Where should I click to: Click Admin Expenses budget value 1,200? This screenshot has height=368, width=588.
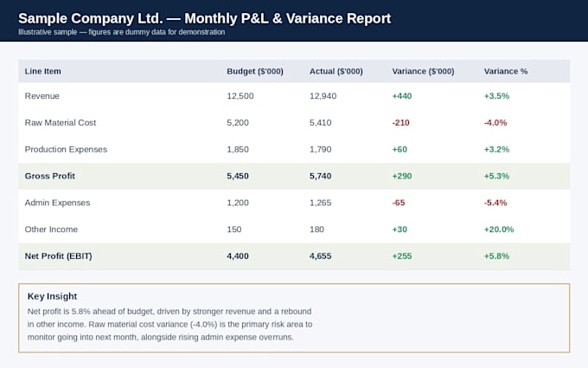pos(238,203)
